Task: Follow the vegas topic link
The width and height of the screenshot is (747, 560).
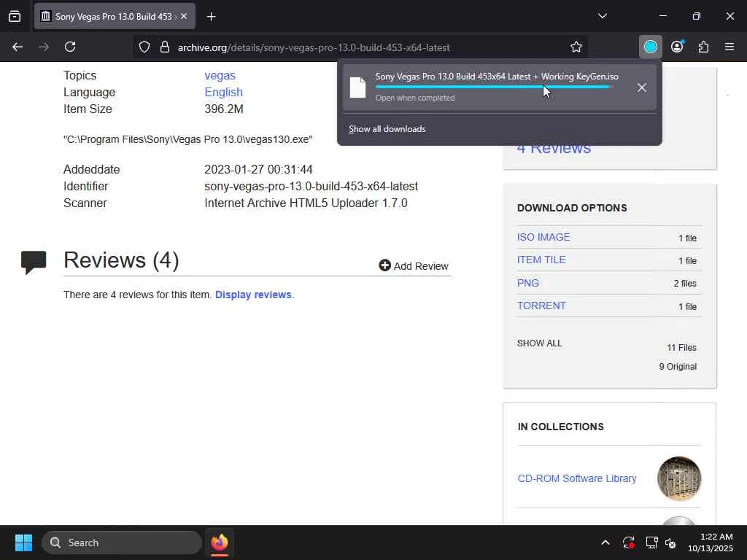Action: click(x=220, y=75)
